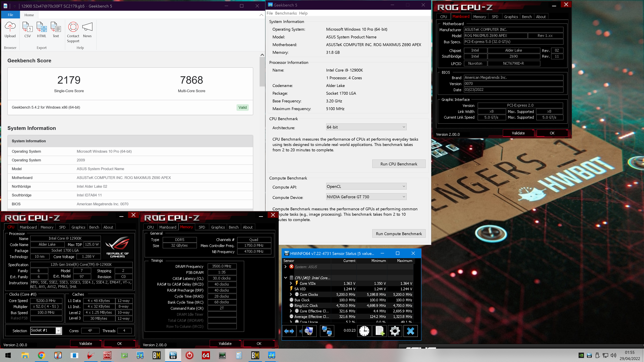
Task: Click the taskbar clock showing 01:55
Action: point(630,352)
